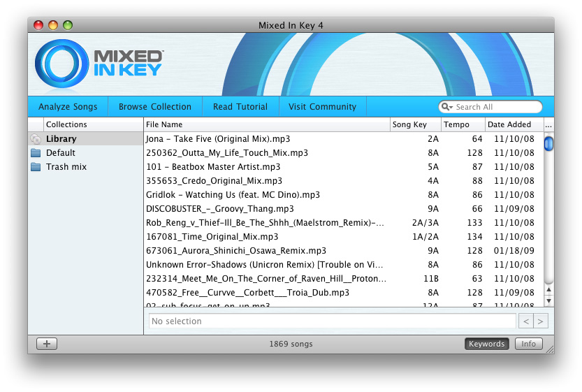582x392 pixels.
Task: Click the Mixed In Key logo ring
Action: 61,64
